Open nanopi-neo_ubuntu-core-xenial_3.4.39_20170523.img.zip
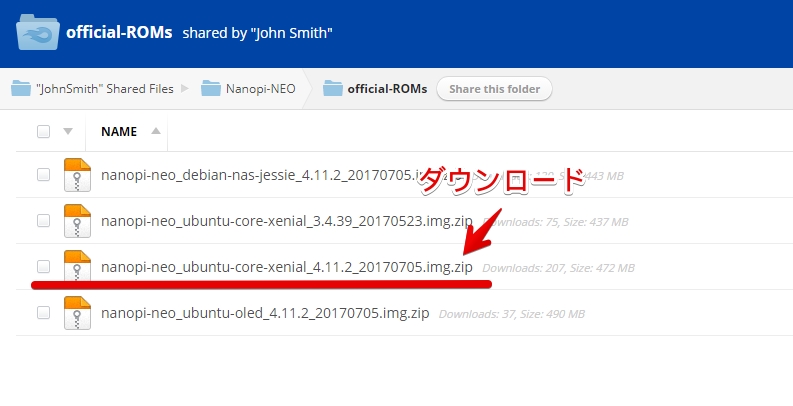Image resolution: width=793 pixels, height=406 pixels. pyautogui.click(x=287, y=221)
